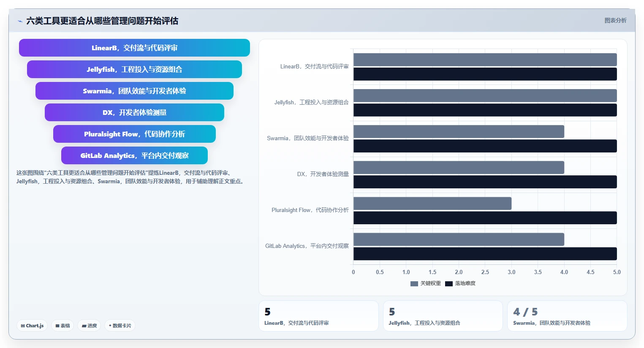Screen dimensions: 644x348
Task: Click LinearB's dark 落地难度 bar
Action: pyautogui.click(x=485, y=74)
